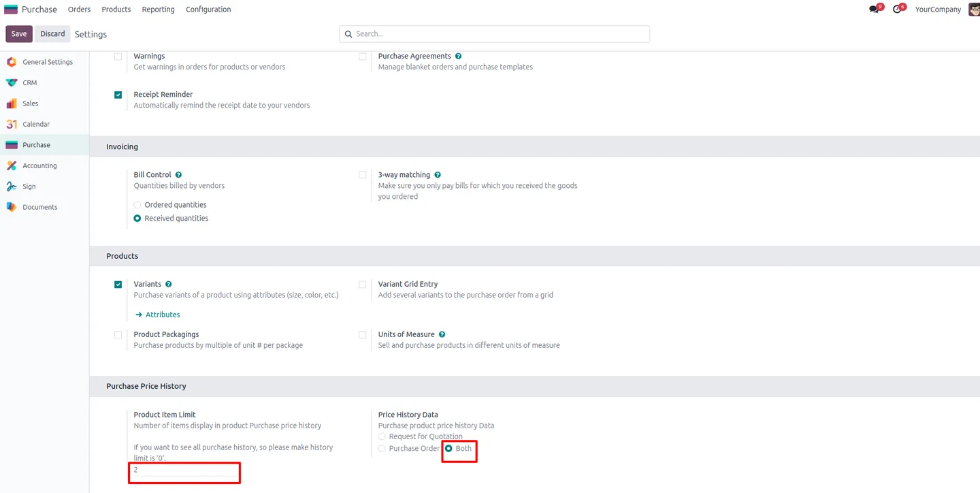Click the Purchase app name in navbar

(x=39, y=10)
